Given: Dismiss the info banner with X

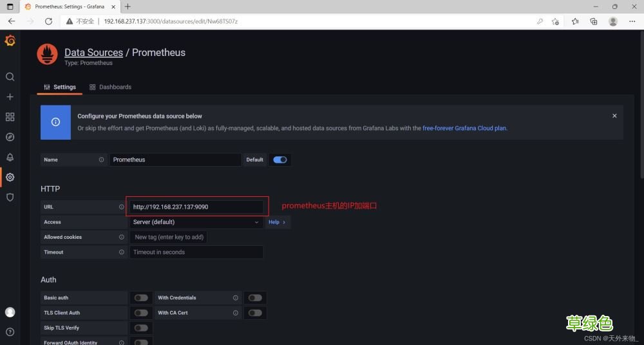Looking at the screenshot, I should [x=614, y=116].
